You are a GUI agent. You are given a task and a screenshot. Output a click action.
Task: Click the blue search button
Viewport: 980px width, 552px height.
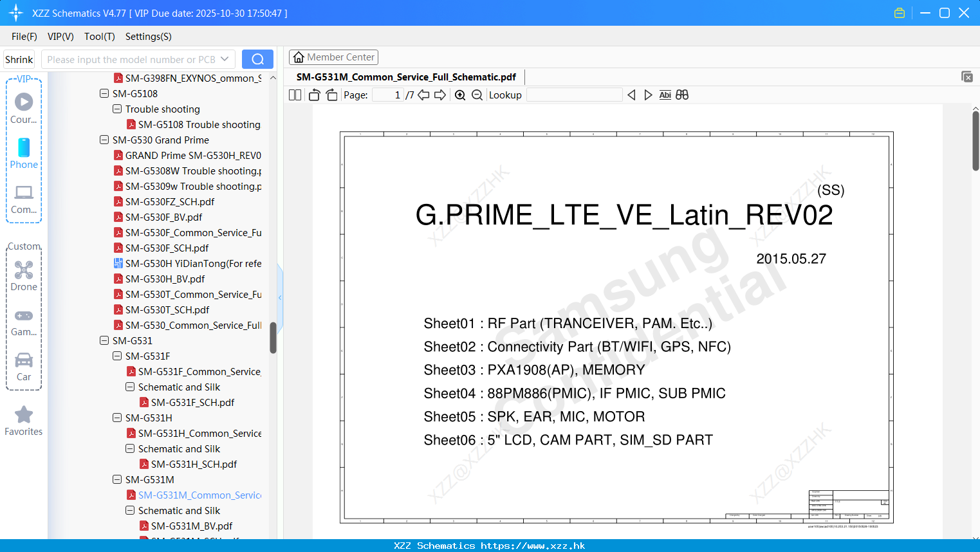coord(257,59)
